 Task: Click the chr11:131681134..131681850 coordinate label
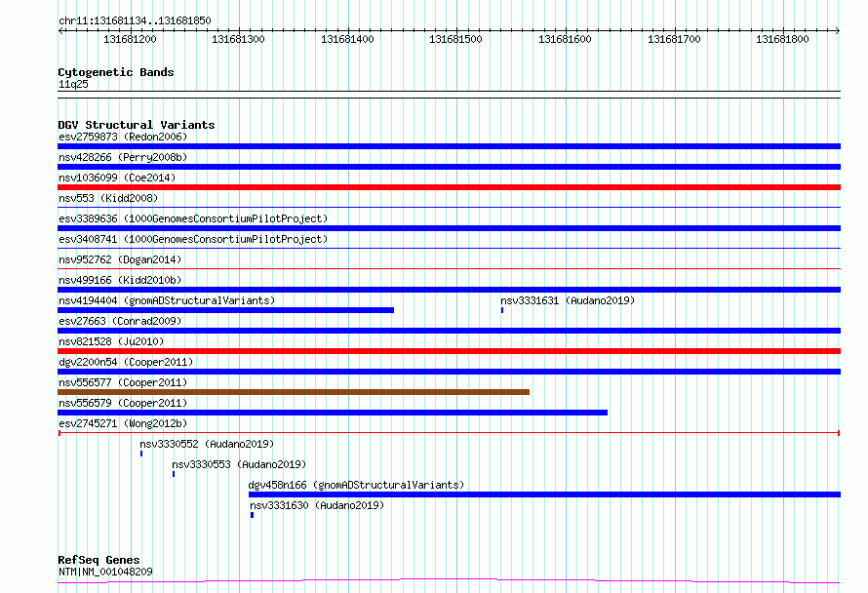point(135,21)
